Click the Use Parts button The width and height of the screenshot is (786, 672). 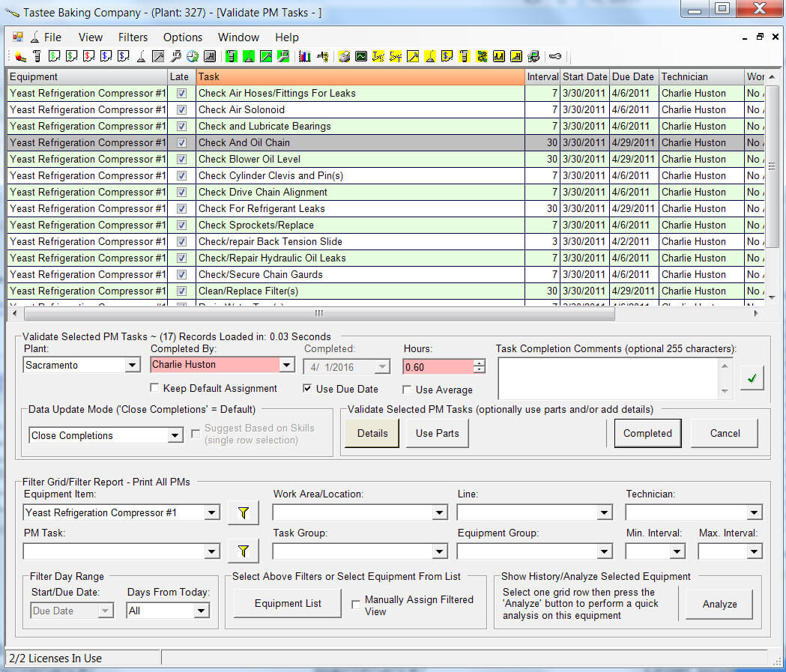point(437,434)
